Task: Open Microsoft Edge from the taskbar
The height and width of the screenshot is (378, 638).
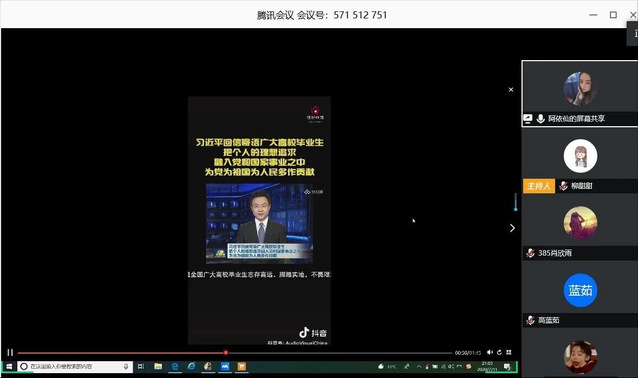Action: (x=175, y=367)
